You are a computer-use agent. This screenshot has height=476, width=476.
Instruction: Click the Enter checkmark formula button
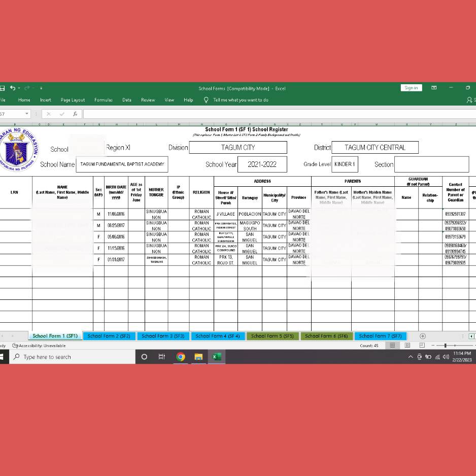coord(62,114)
